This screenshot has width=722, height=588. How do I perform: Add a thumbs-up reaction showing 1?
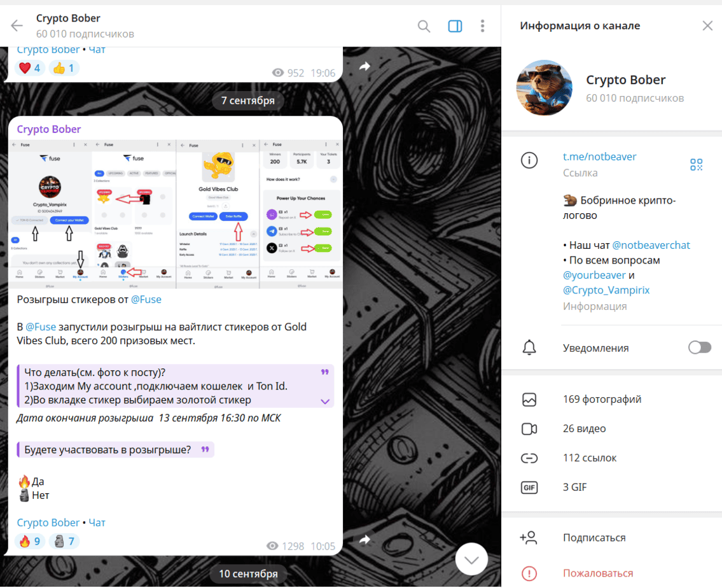pos(64,68)
